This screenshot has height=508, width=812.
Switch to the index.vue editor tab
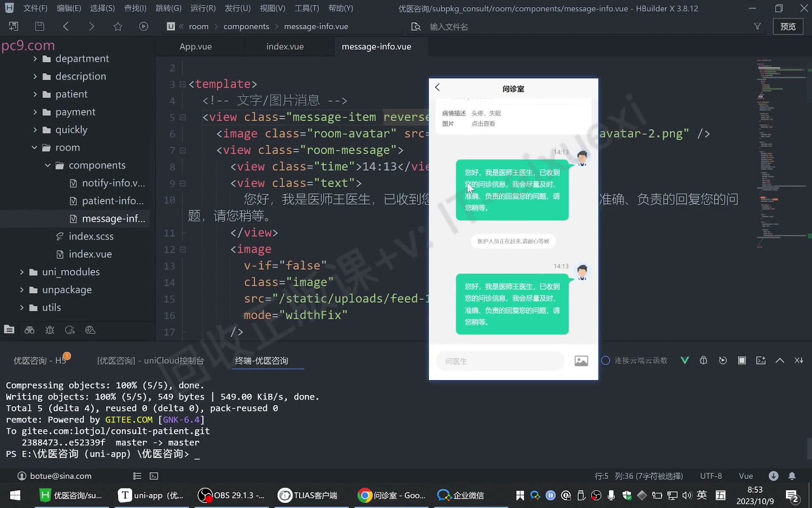point(285,47)
